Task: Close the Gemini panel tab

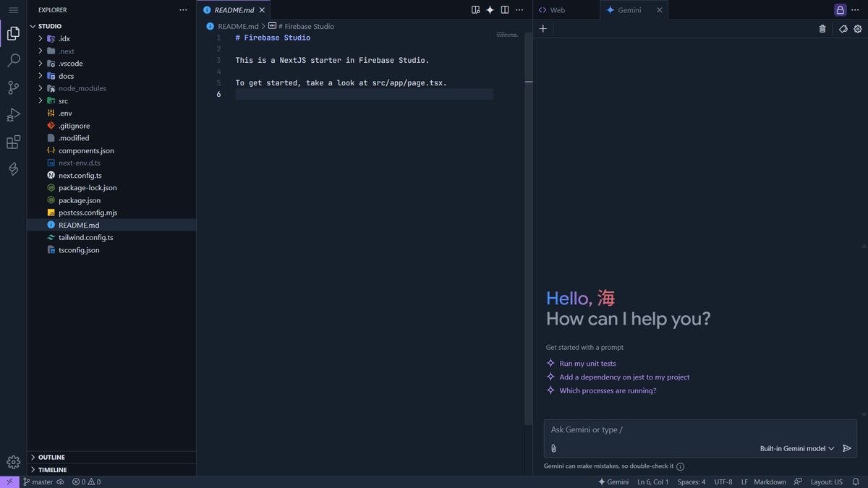Action: 659,10
